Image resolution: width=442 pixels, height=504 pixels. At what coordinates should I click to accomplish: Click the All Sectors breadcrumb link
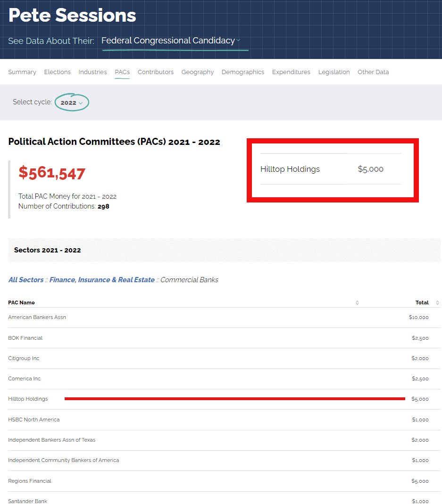25,280
